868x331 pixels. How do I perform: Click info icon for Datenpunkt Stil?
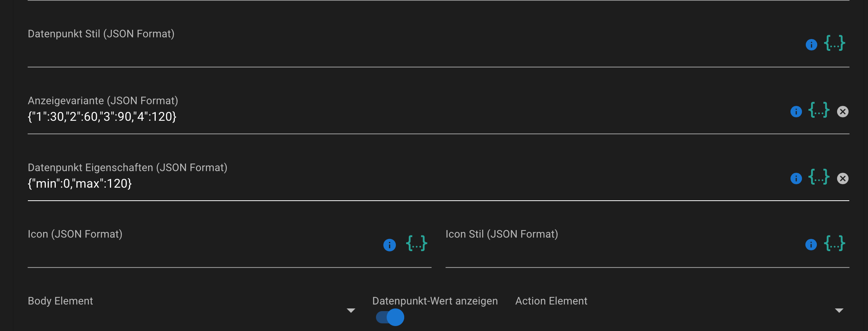point(811,45)
